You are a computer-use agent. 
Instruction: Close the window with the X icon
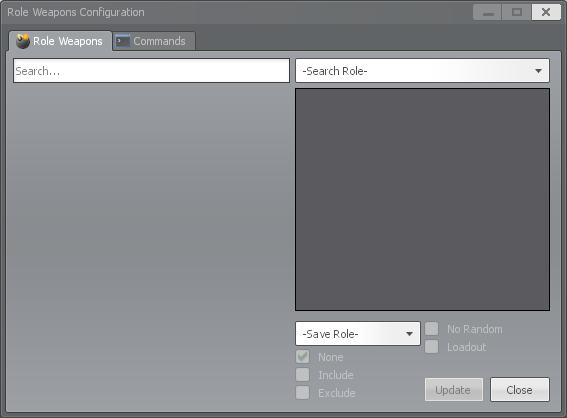click(x=546, y=12)
